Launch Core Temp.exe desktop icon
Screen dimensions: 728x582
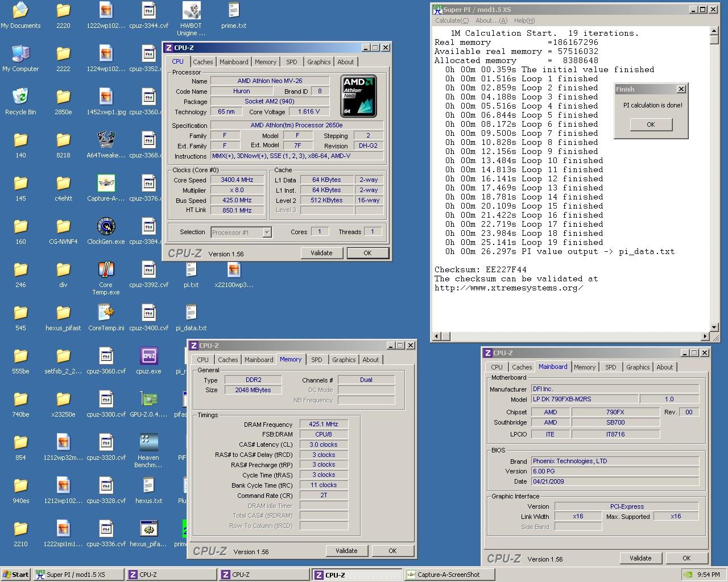coord(106,278)
